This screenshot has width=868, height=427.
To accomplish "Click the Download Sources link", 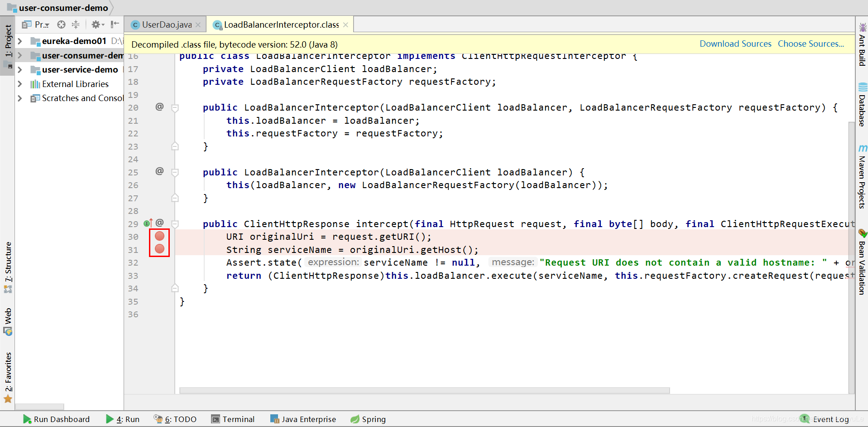I will pos(735,44).
